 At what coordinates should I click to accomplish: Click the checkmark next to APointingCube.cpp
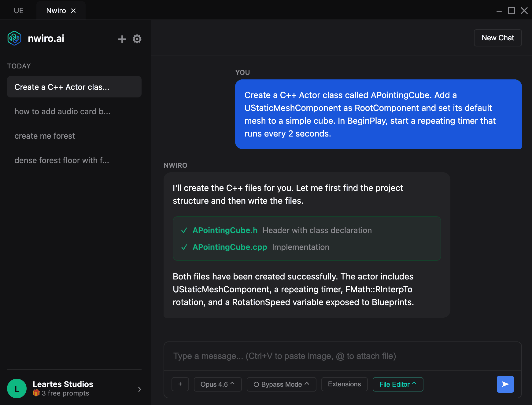tap(184, 247)
